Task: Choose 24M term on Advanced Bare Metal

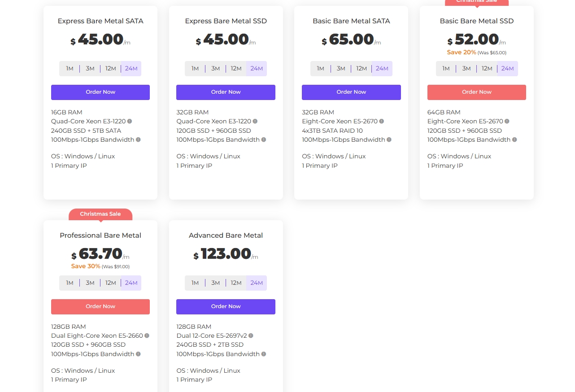Action: (x=257, y=283)
